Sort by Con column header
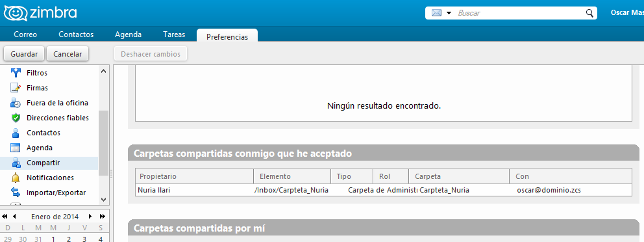Viewport: 644px width, 242px height. click(x=571, y=176)
